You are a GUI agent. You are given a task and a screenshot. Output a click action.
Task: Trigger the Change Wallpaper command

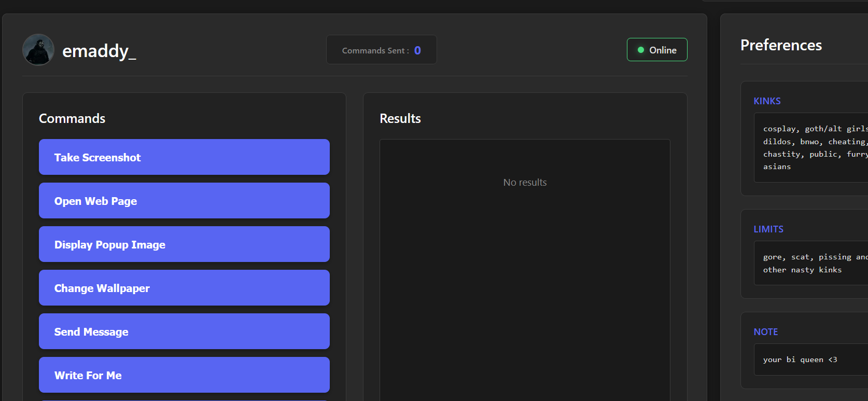tap(184, 288)
